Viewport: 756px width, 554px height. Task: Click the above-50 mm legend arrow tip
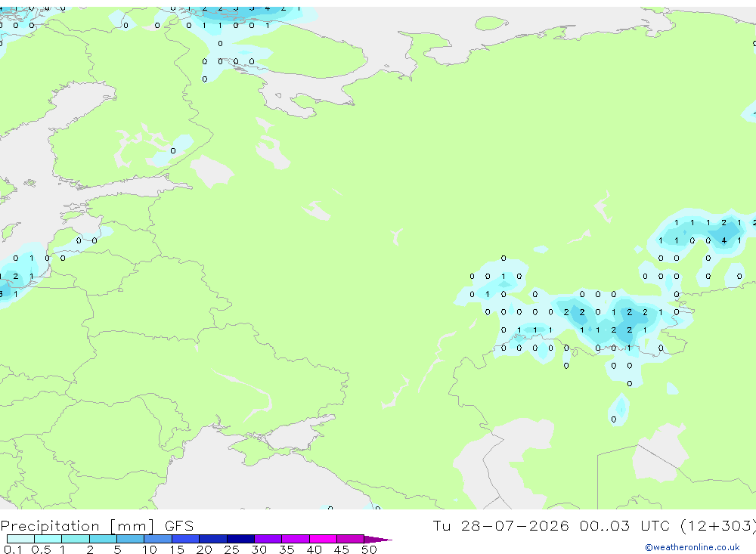[378, 539]
